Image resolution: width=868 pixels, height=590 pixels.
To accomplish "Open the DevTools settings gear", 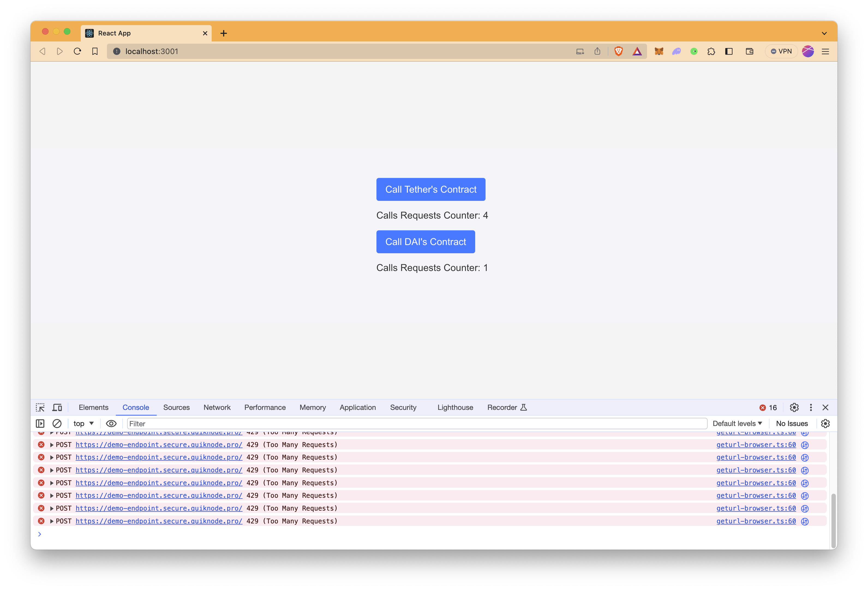I will [794, 407].
